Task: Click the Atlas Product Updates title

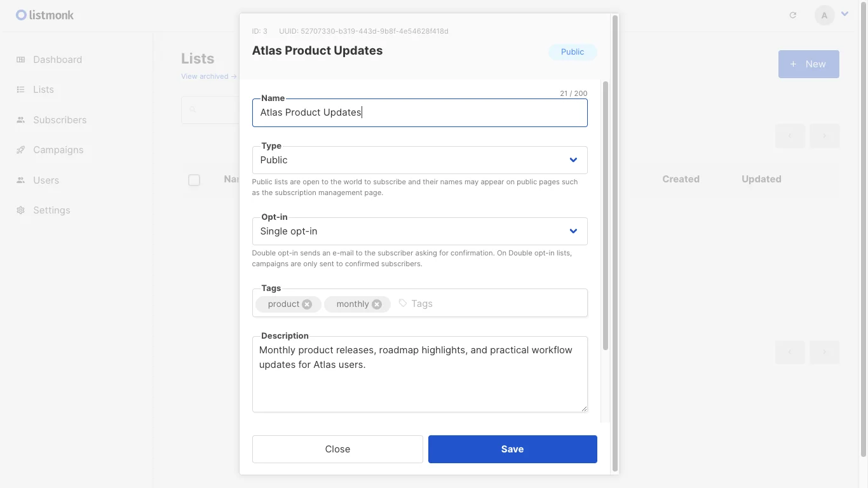Action: tap(317, 51)
